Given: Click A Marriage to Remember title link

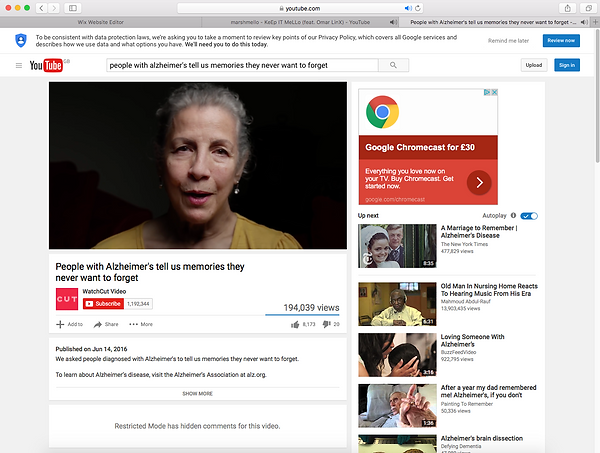Looking at the screenshot, I should click(479, 231).
